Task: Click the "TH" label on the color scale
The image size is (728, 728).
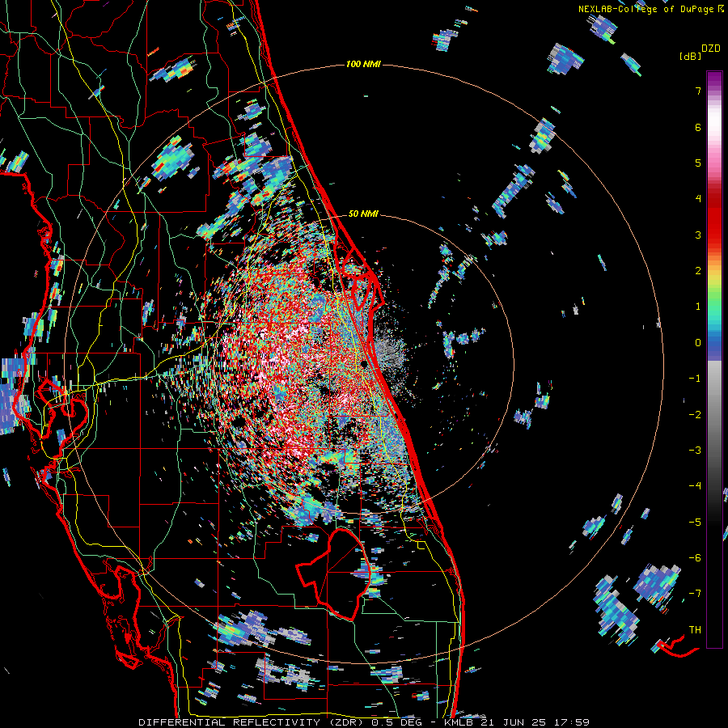Action: coord(695,630)
